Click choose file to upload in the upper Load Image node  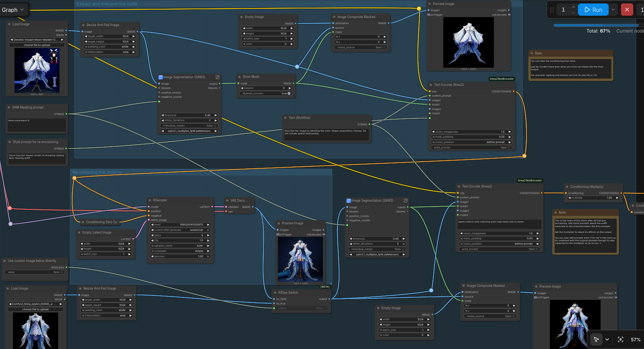(x=37, y=45)
